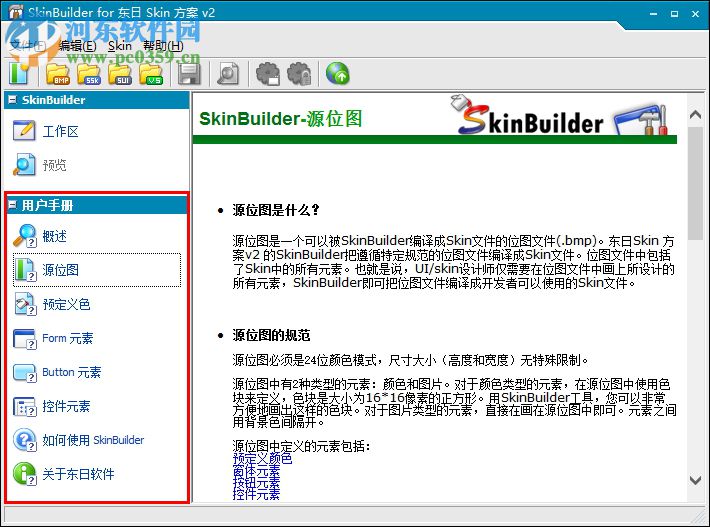This screenshot has width=710, height=527.
Task: Click the SkinBuilder logo image
Action: (527, 115)
